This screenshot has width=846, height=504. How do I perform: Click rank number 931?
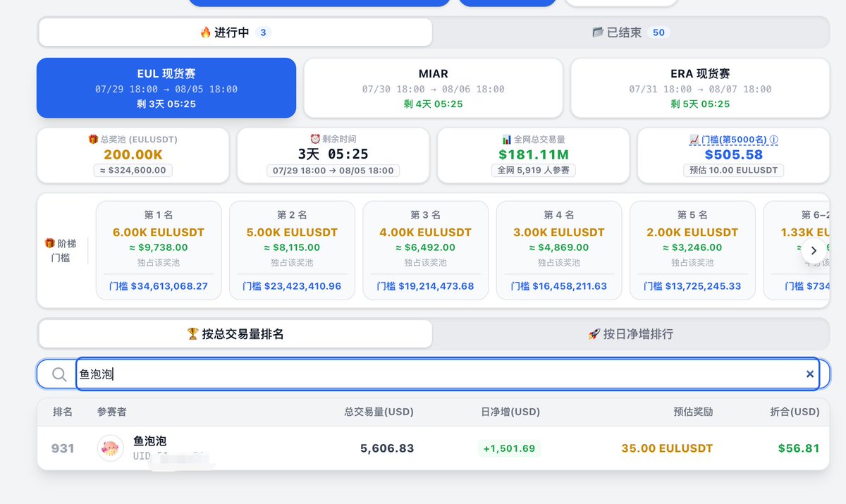tap(63, 448)
